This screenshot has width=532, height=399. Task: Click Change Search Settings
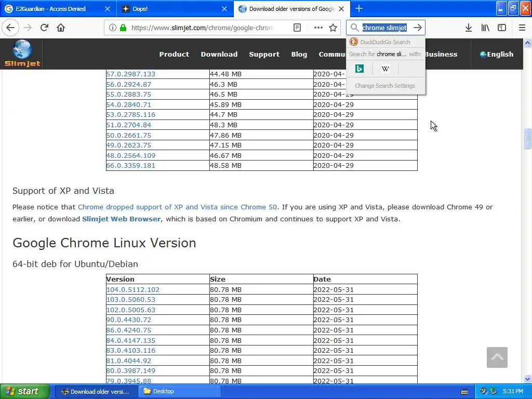tap(385, 86)
